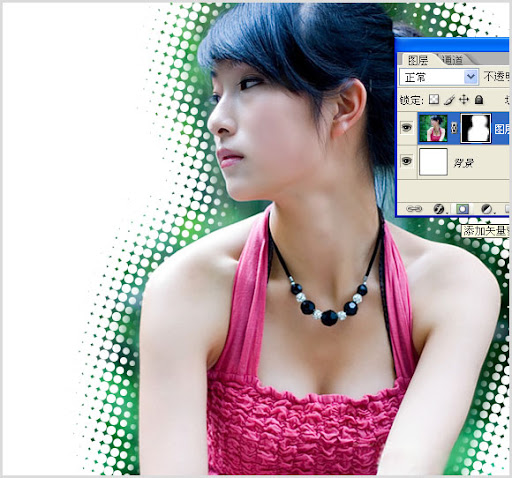Screen dimensions: 512x478
Task: Open the 正常 blend mode dropdown
Action: click(439, 77)
